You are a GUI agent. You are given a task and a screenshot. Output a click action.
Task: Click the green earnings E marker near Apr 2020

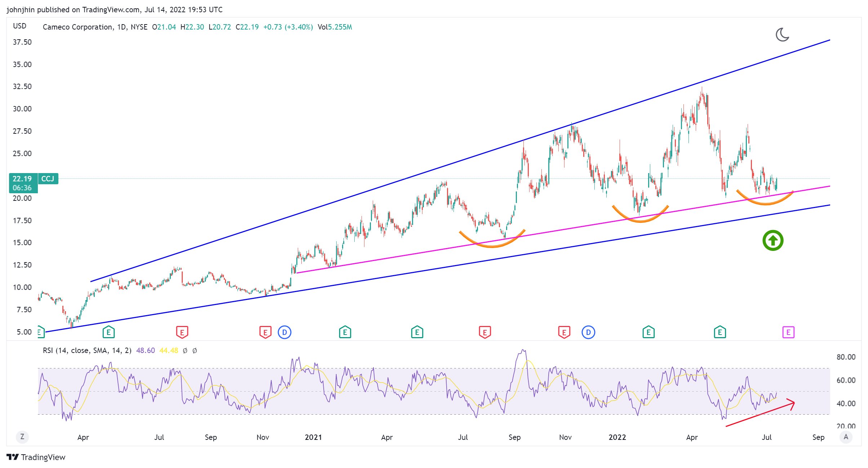108,332
